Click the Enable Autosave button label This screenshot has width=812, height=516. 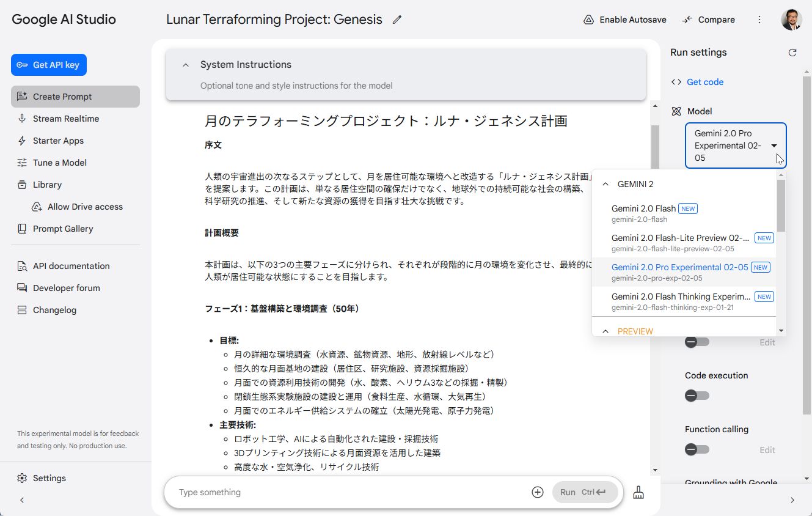(x=633, y=20)
